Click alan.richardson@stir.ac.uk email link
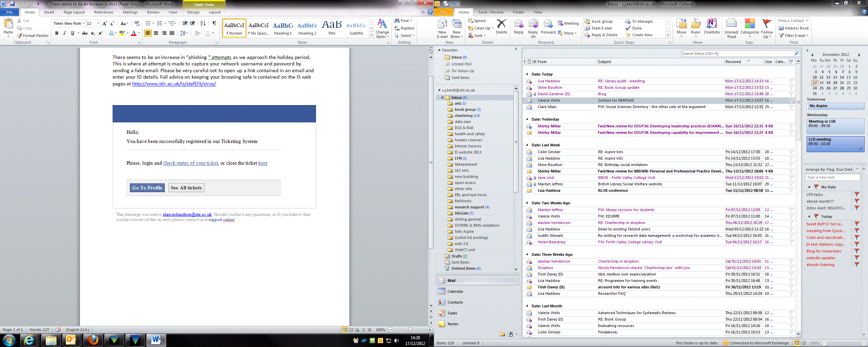 187,215
